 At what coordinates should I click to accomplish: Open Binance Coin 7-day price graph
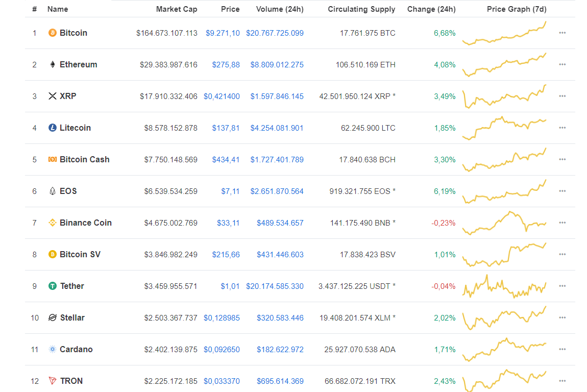504,223
